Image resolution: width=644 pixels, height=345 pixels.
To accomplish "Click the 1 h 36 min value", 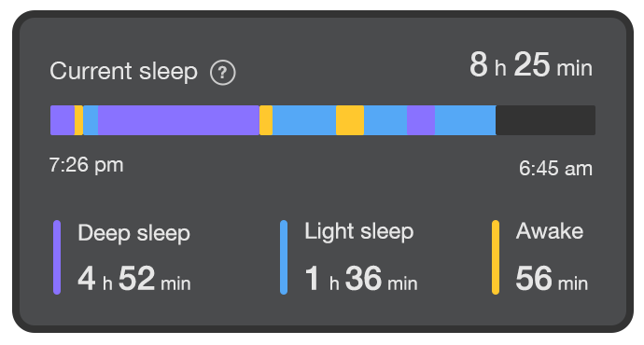I will click(x=361, y=279).
